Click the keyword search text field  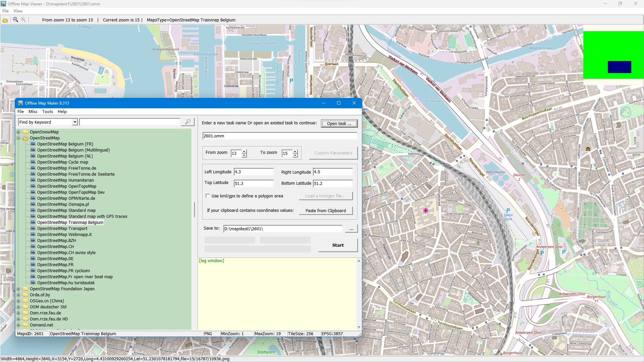(130, 122)
